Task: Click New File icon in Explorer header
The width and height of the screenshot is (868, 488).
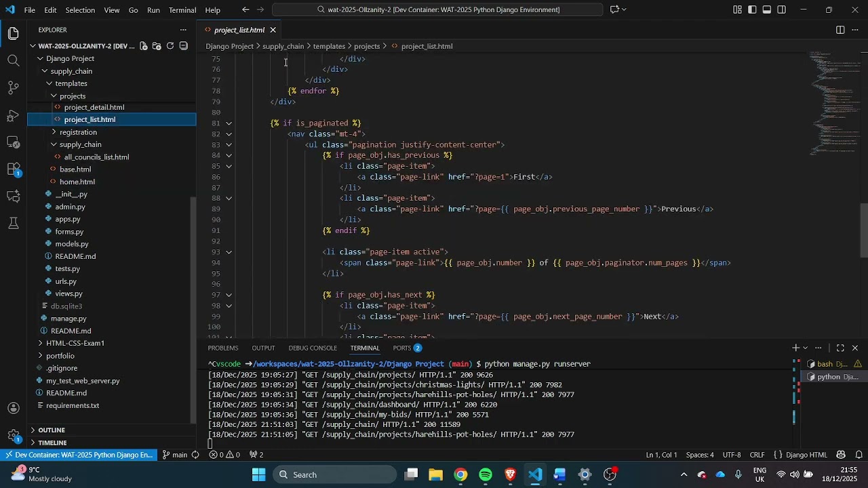Action: coord(143,46)
